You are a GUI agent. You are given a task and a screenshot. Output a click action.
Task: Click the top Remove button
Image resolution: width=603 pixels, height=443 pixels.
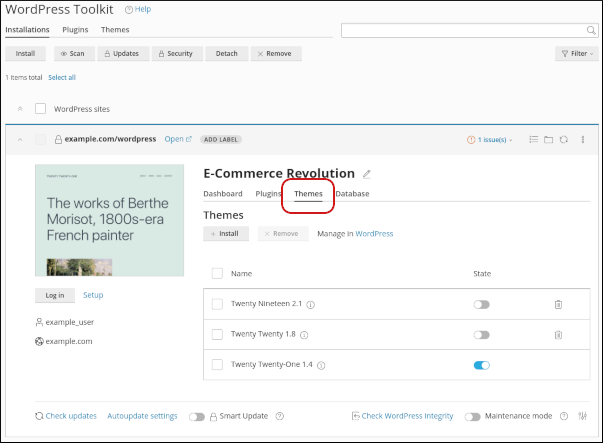[x=276, y=53]
